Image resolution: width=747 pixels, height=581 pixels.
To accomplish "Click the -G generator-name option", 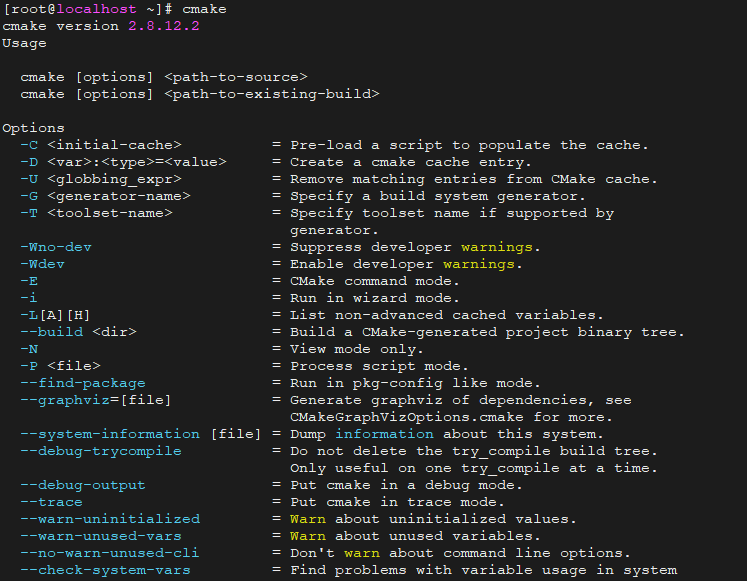I will (x=105, y=196).
